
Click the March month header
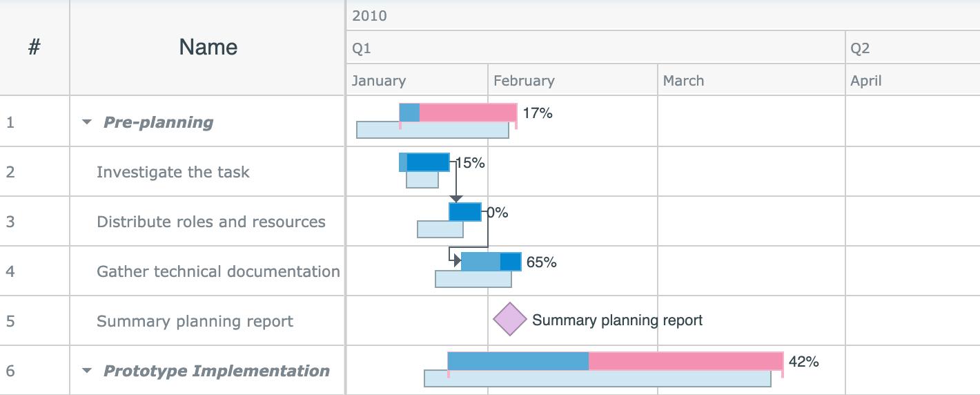point(683,81)
